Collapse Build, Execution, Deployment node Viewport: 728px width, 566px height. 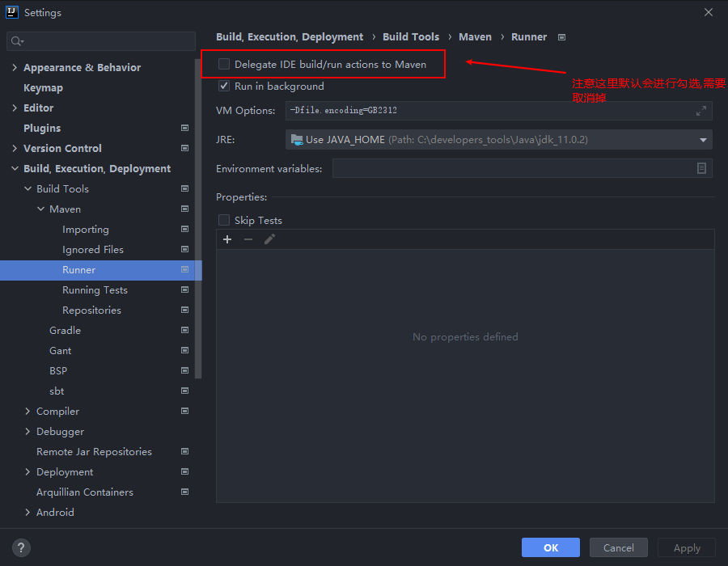[15, 168]
